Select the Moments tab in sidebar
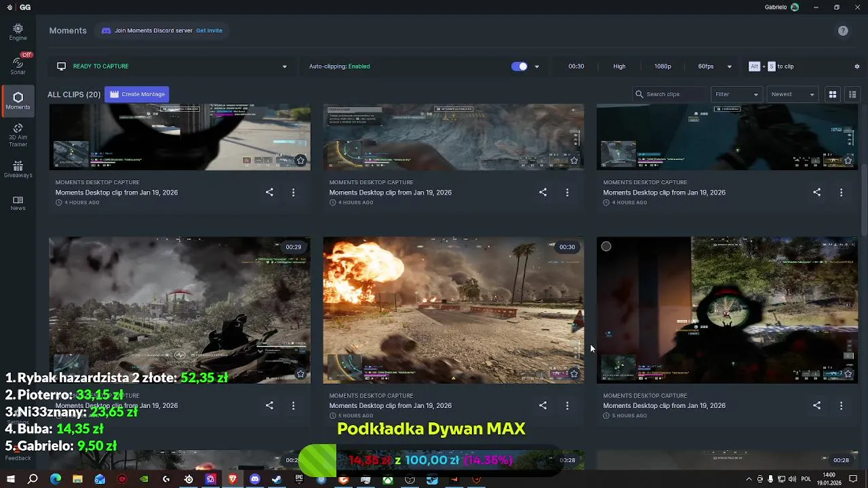This screenshot has height=488, width=868. click(18, 100)
